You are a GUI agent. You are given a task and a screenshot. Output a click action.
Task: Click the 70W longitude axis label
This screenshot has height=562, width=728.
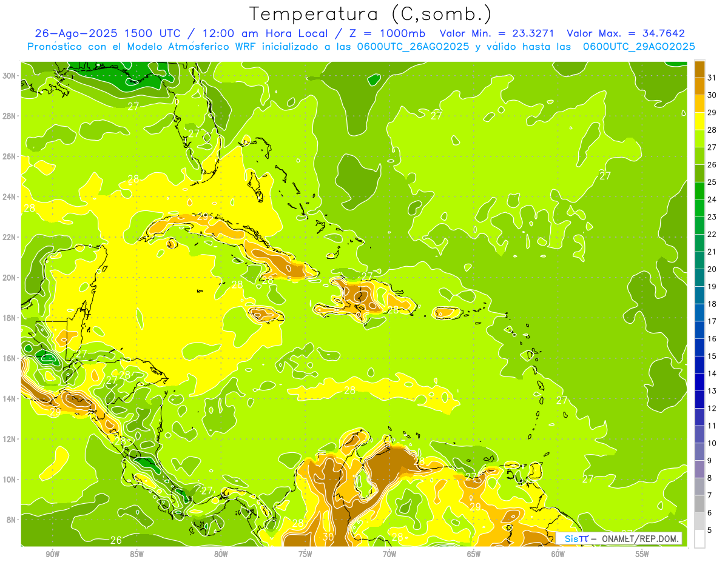pos(389,555)
